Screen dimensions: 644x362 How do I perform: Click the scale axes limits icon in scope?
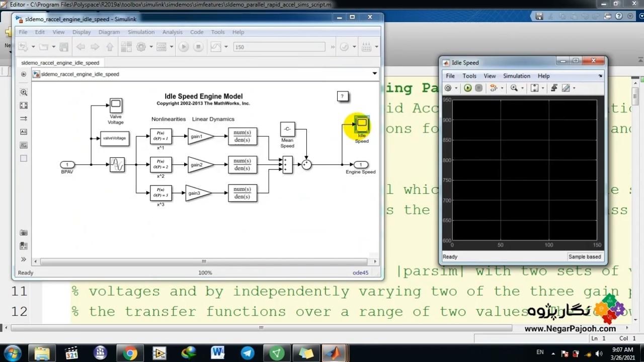[x=534, y=88]
